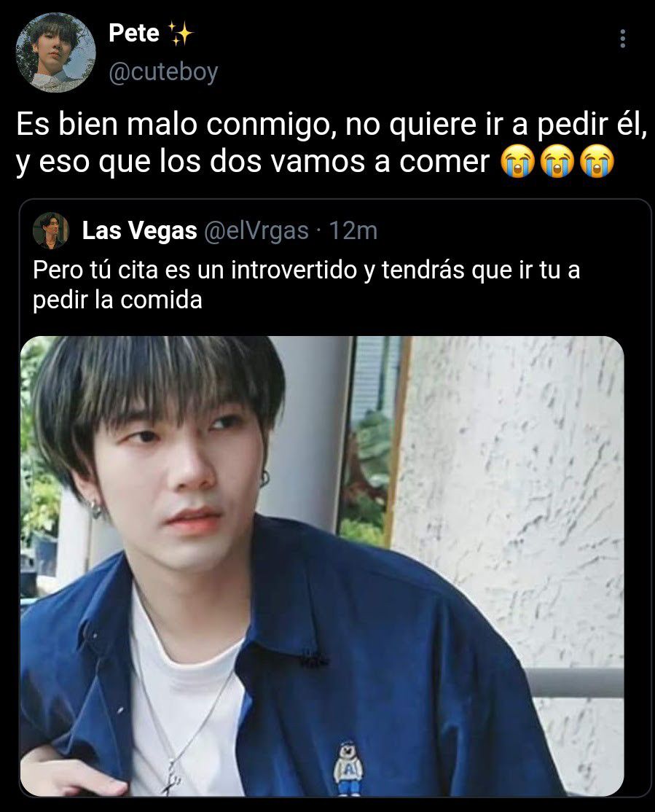This screenshot has height=812, width=655.
Task: Open Pete's profile picture
Action: 56,52
